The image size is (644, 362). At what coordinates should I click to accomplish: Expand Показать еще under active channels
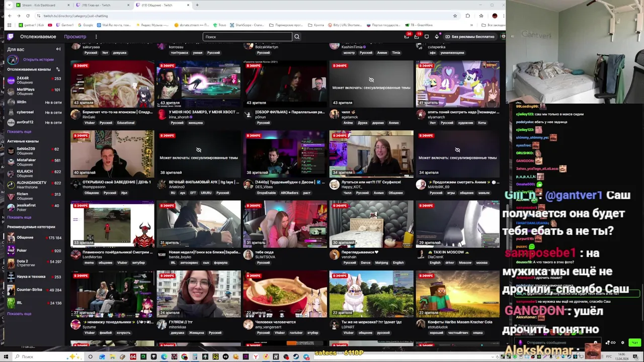point(19,217)
